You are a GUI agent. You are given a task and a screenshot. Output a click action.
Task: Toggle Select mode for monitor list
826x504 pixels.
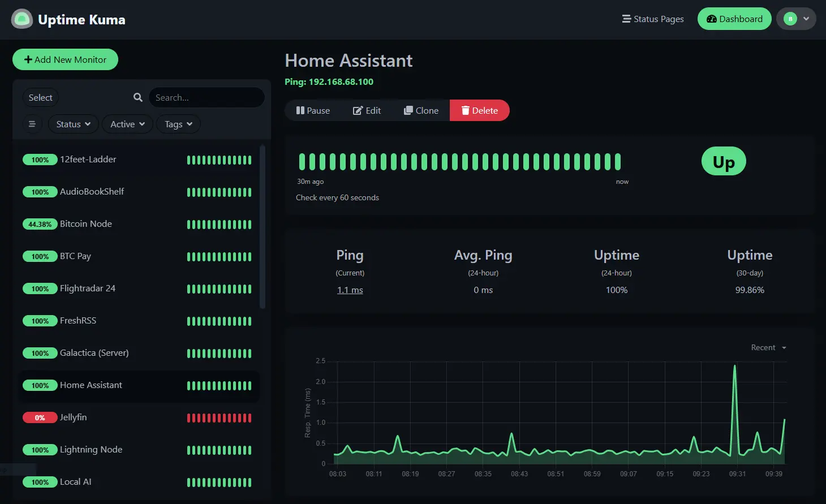(41, 97)
